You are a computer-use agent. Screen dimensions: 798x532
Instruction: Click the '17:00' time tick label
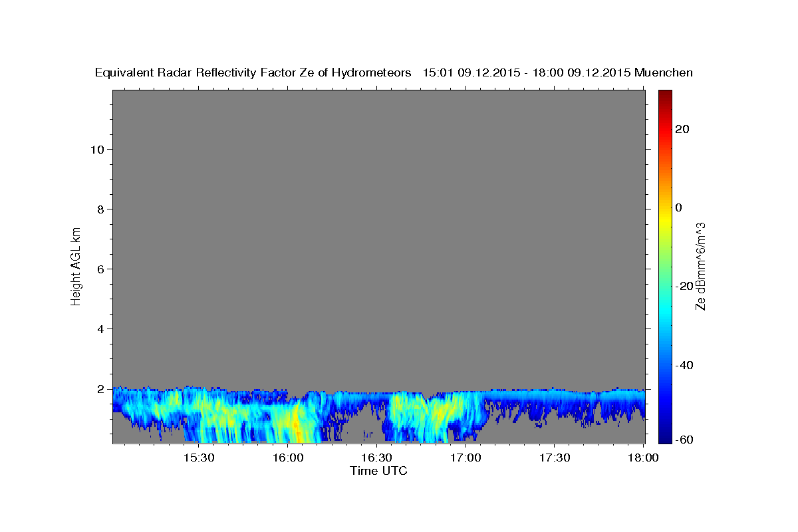click(x=465, y=458)
